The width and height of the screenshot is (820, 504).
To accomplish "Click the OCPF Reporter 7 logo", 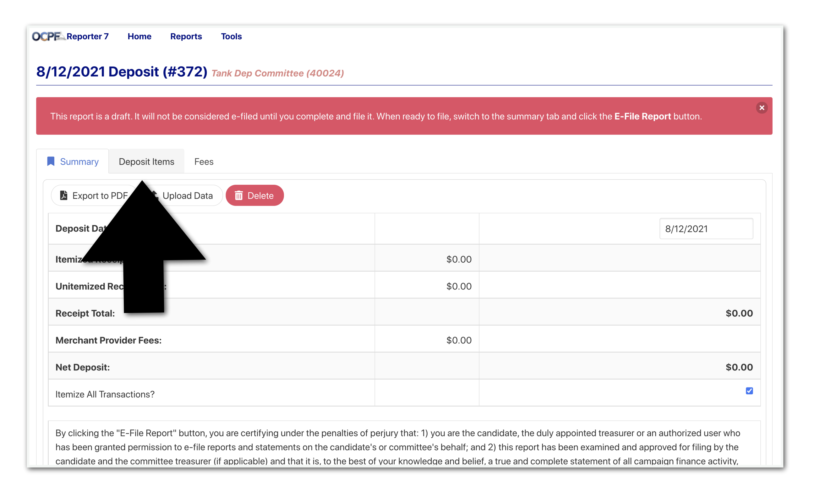I will click(x=49, y=36).
